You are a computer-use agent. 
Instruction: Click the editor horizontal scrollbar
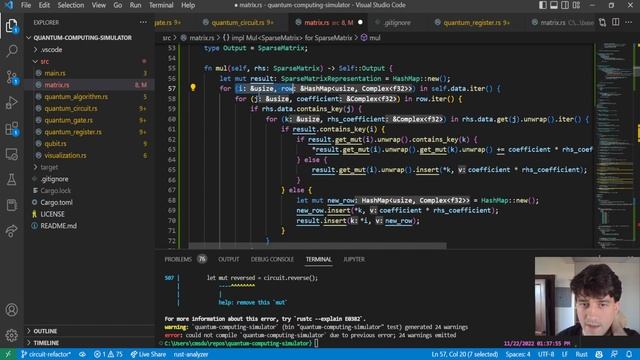318,246
